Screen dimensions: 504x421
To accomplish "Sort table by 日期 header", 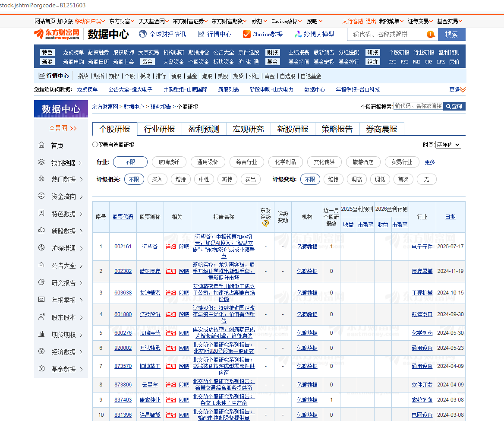I will pos(450,217).
